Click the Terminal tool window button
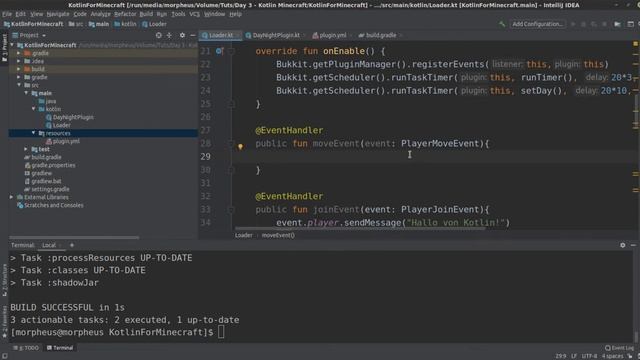 point(60,348)
